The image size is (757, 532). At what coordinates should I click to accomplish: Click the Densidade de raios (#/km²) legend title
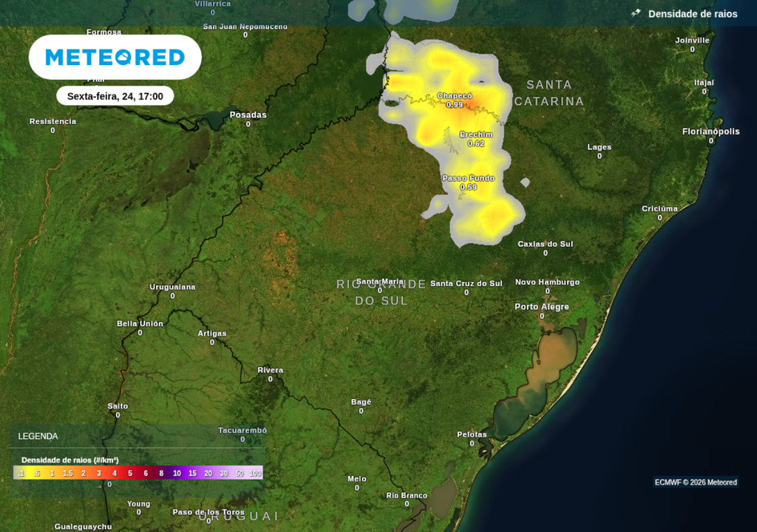click(70, 460)
